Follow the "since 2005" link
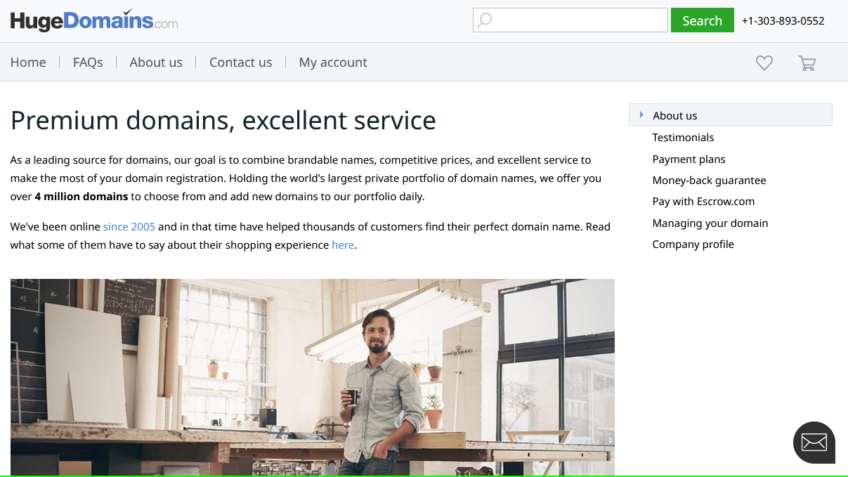The width and height of the screenshot is (848, 477). pos(129,227)
